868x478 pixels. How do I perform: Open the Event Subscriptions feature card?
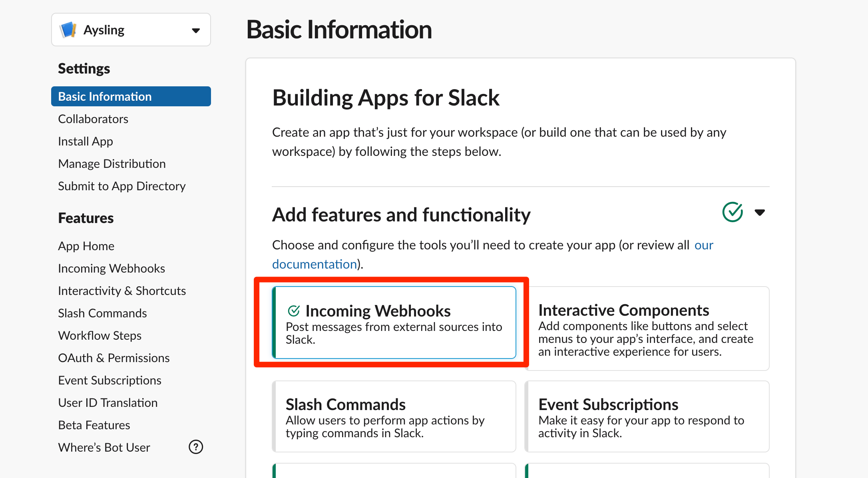coord(647,416)
